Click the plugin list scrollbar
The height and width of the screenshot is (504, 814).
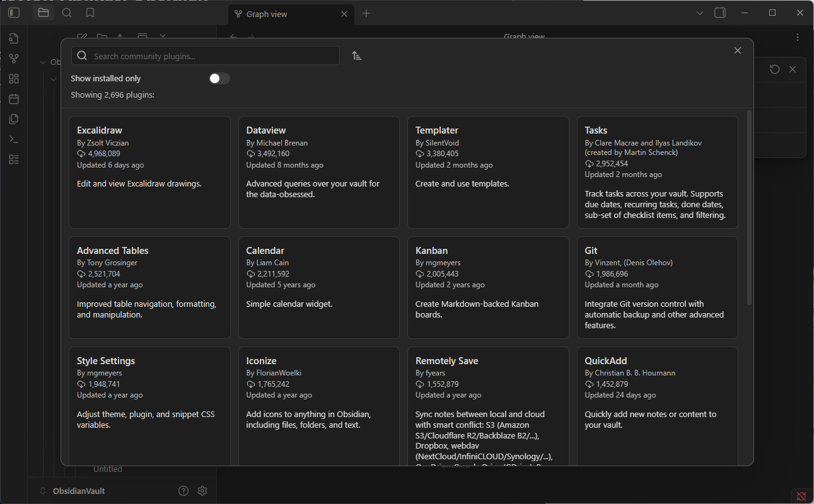[749, 208]
